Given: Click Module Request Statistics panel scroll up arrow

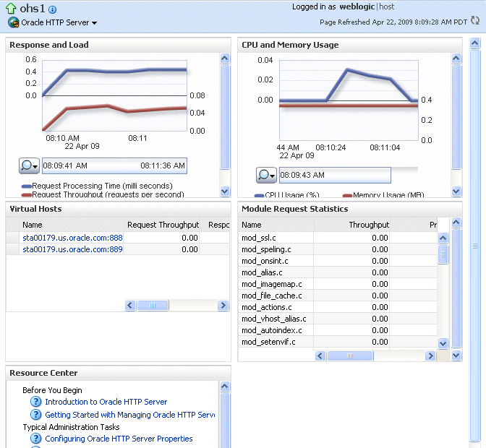Looking at the screenshot, I should click(456, 223).
